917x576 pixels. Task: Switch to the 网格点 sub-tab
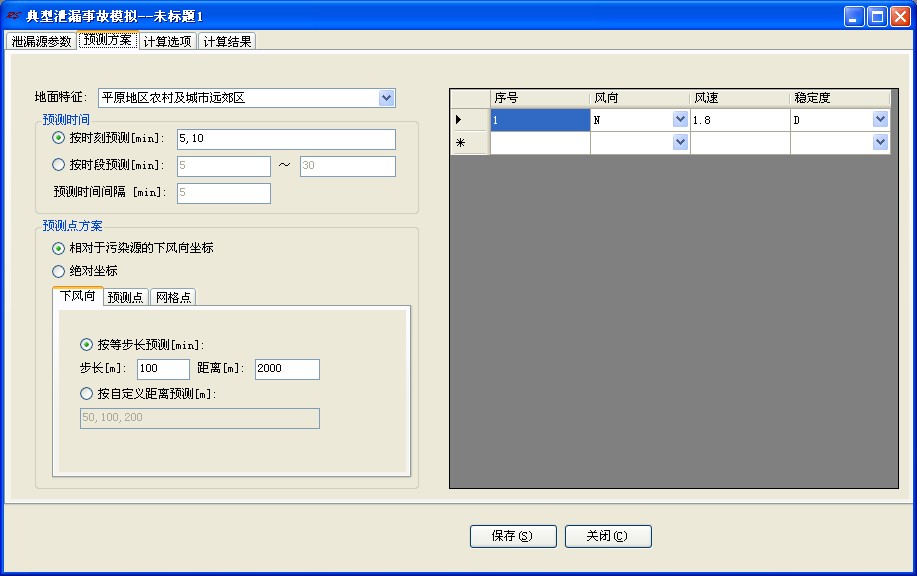pos(173,297)
